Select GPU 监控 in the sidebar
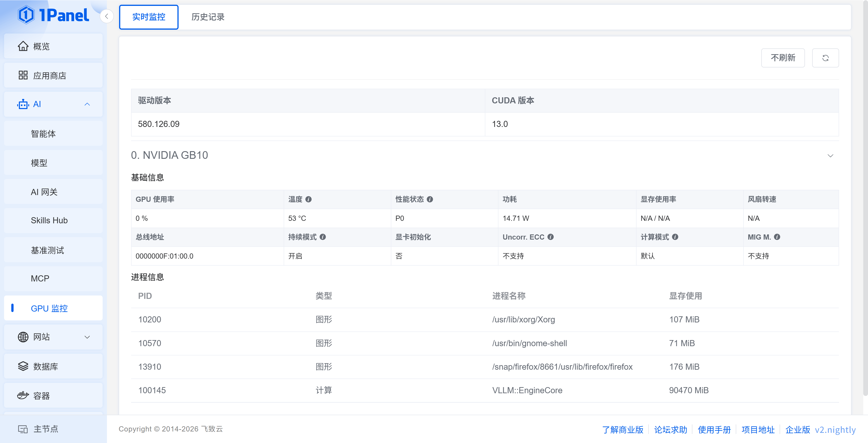The image size is (868, 443). (53, 308)
